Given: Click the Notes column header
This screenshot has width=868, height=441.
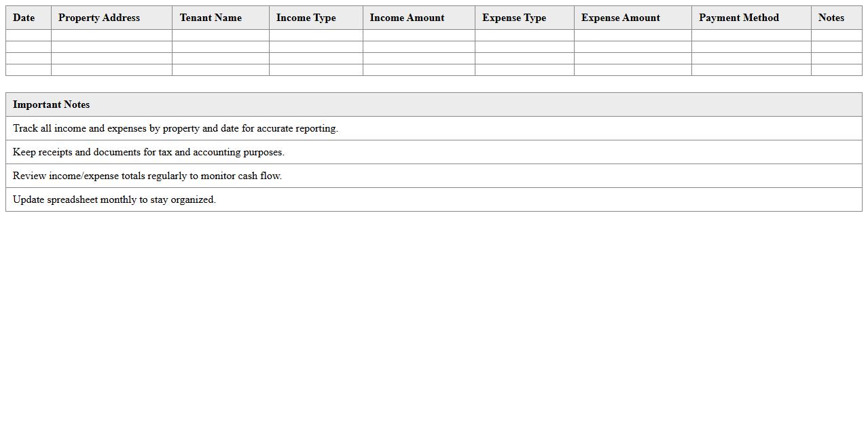Looking at the screenshot, I should point(831,18).
